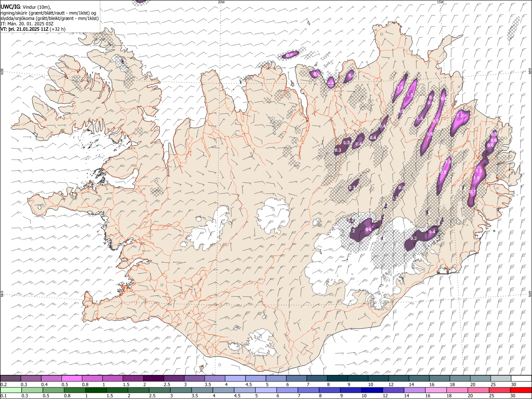Viewport: 532px width, 399px height.
Task: Click the upper legend swatch starting at 3
Action: 194,379
